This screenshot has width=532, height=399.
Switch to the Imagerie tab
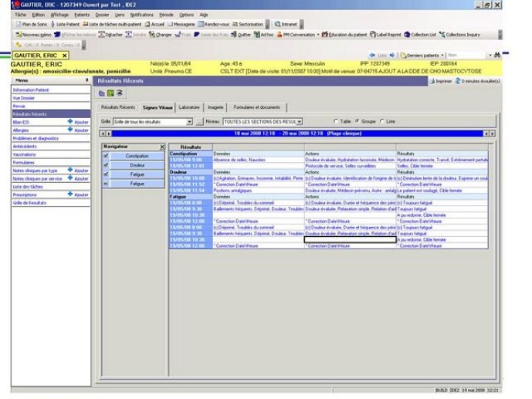(x=215, y=107)
